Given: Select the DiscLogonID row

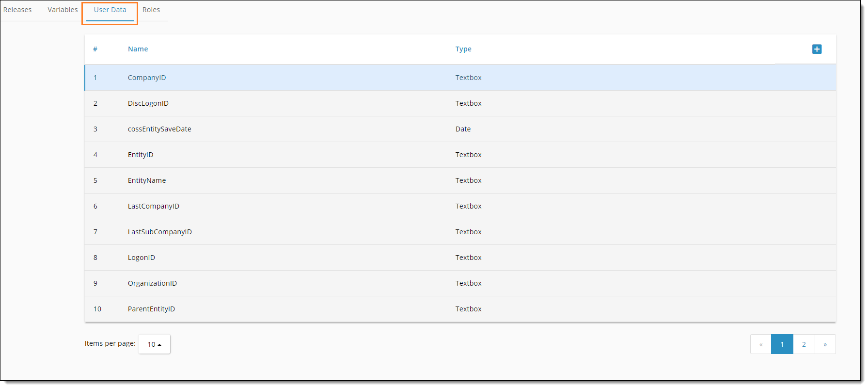Looking at the screenshot, I should pos(148,103).
